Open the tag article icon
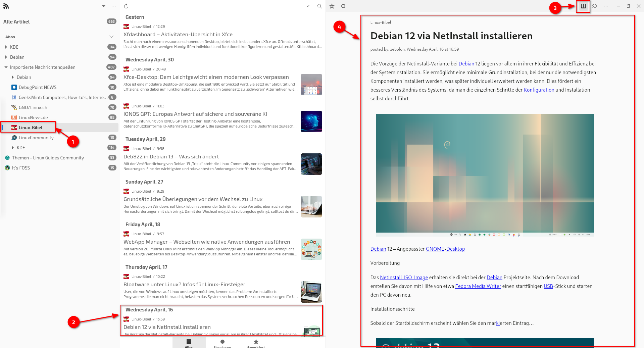The width and height of the screenshot is (644, 348). tap(595, 6)
